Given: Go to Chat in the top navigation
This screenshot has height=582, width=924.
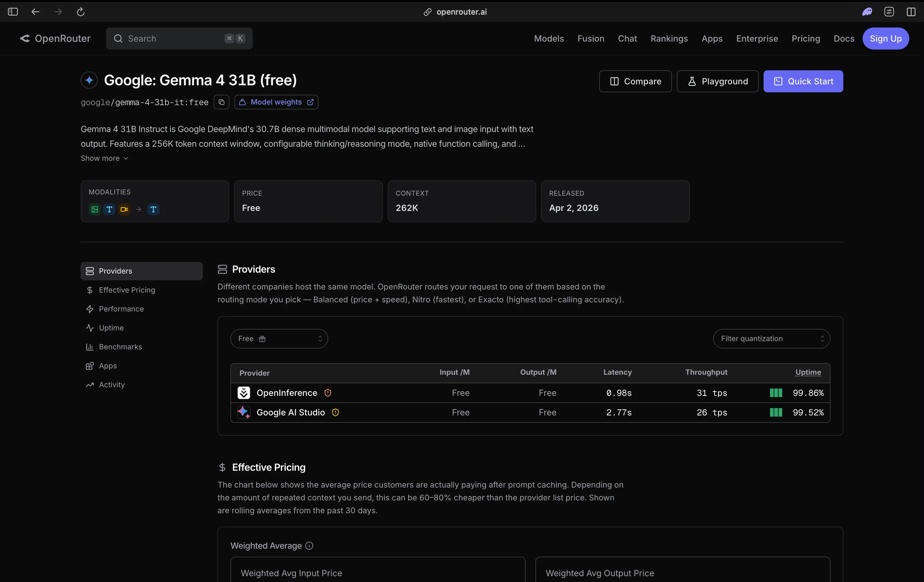Looking at the screenshot, I should [627, 39].
